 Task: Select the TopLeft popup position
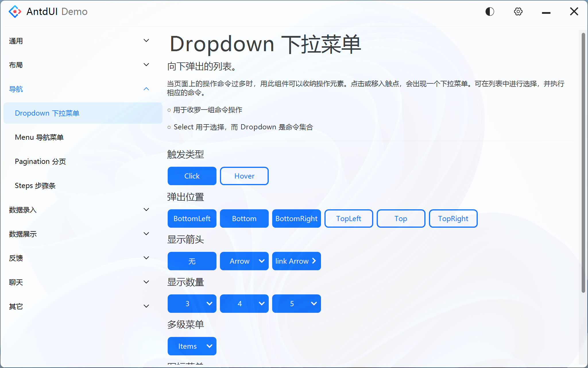pos(348,218)
